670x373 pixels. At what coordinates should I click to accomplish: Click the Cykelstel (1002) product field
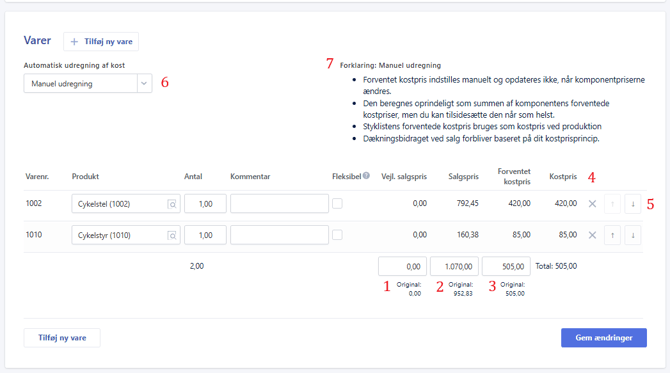coord(126,204)
